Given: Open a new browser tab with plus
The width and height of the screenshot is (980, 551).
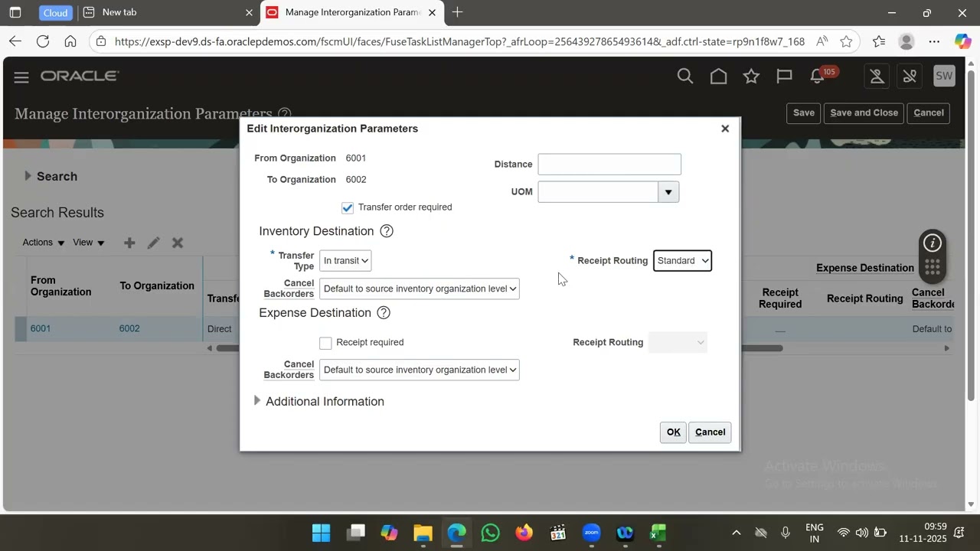Looking at the screenshot, I should coord(457,12).
